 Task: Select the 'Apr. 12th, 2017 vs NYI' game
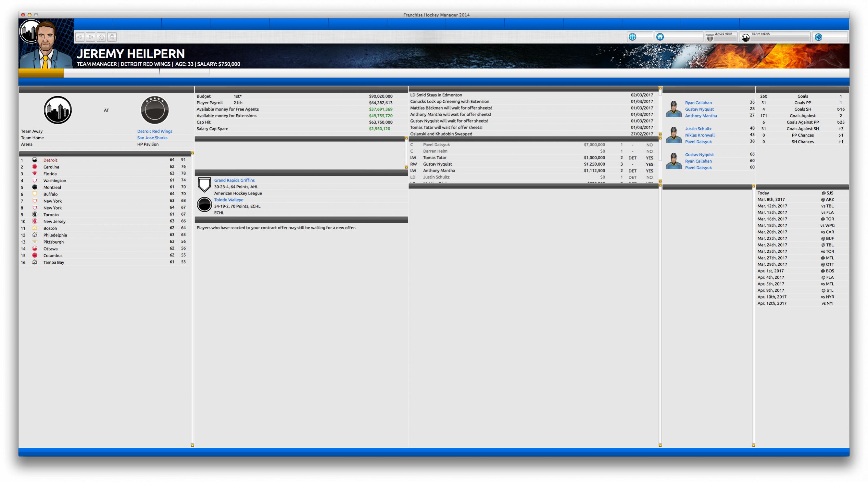point(802,303)
